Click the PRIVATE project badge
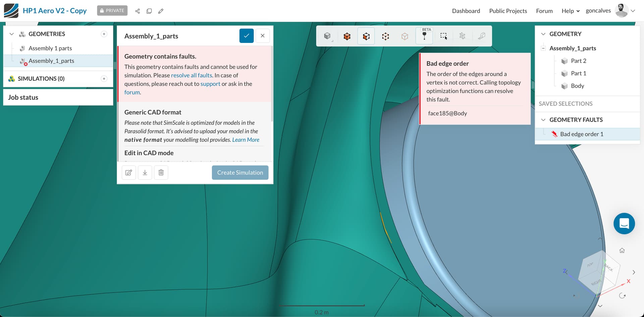 (112, 11)
